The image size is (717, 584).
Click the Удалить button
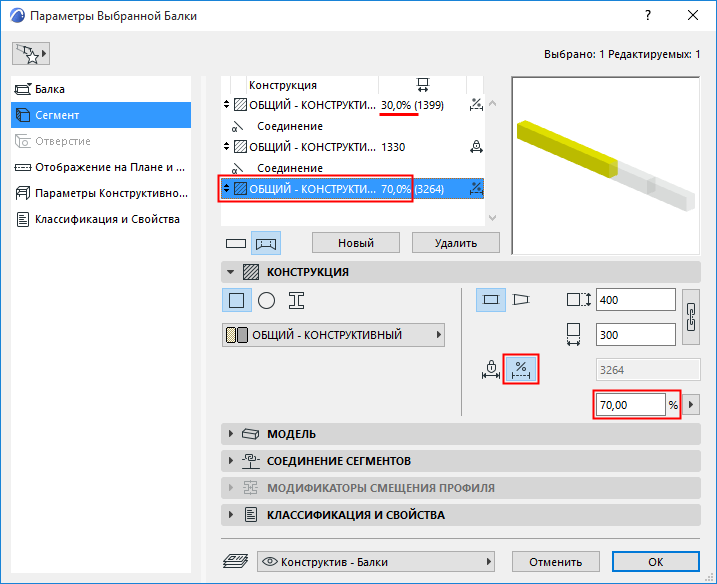tap(455, 243)
